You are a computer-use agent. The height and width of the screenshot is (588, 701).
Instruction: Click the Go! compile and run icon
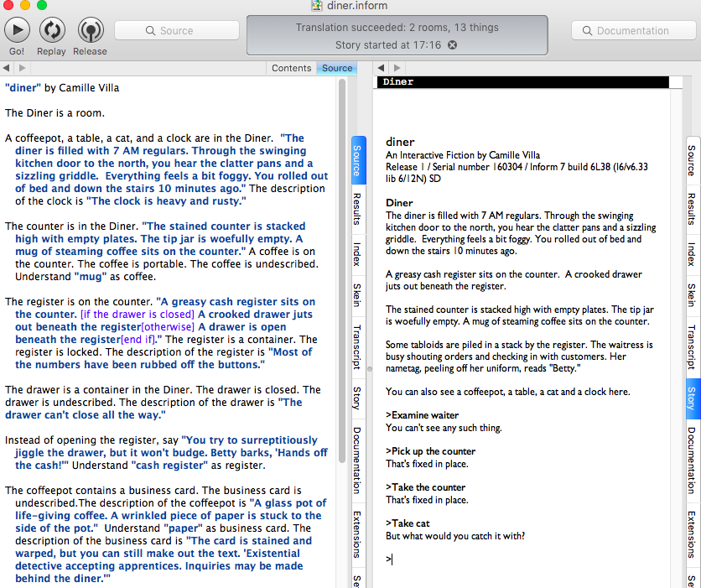tap(17, 30)
